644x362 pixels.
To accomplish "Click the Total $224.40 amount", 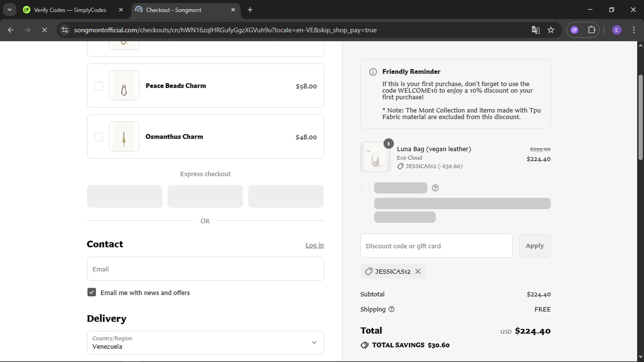I will 533,331.
